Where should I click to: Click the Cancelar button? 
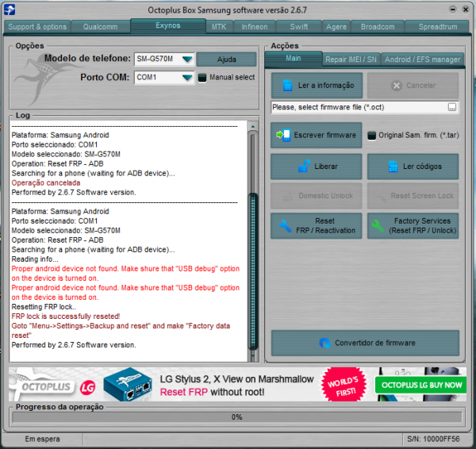[413, 86]
